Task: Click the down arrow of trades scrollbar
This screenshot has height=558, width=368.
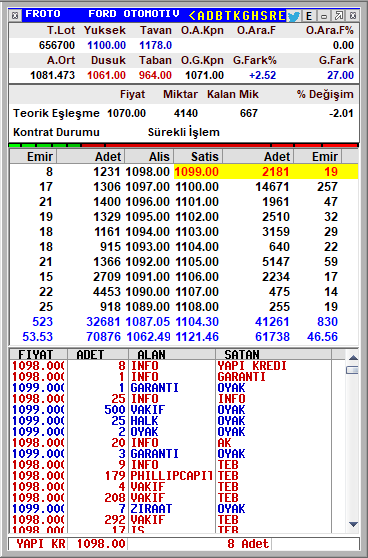Action: 353,525
